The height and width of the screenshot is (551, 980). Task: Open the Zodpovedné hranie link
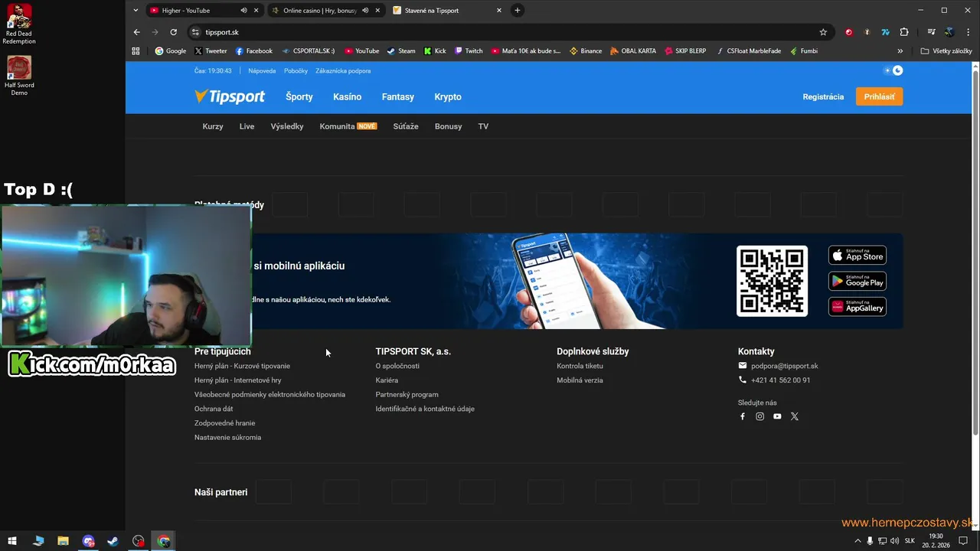pos(224,423)
